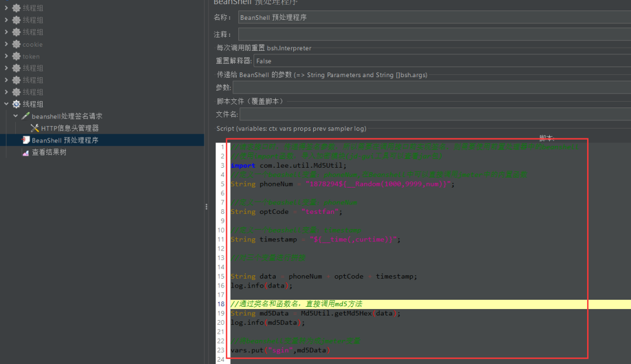Select BeanShell 预处理程序 in the tree
The height and width of the screenshot is (364, 631).
point(65,140)
